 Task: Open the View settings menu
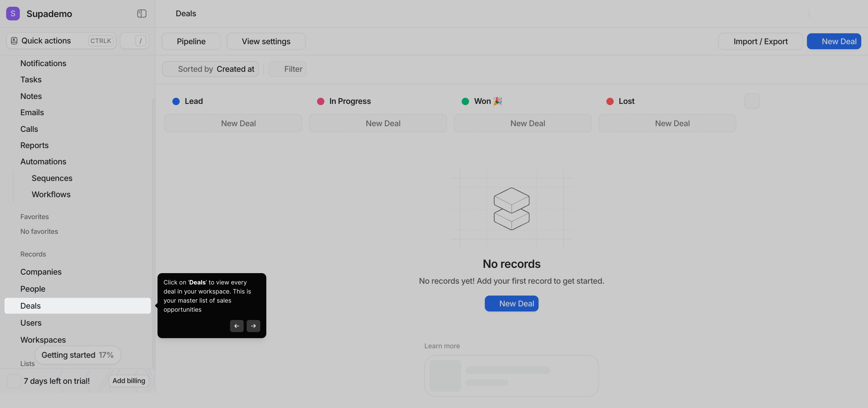coord(266,42)
